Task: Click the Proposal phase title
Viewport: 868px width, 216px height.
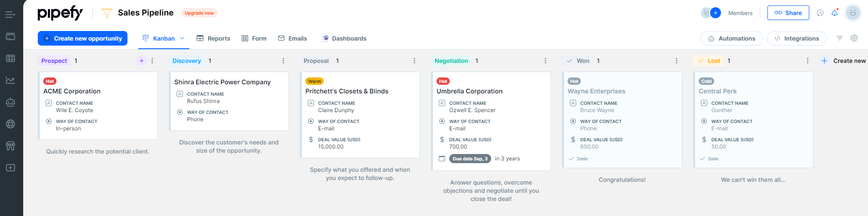Action: pos(316,61)
